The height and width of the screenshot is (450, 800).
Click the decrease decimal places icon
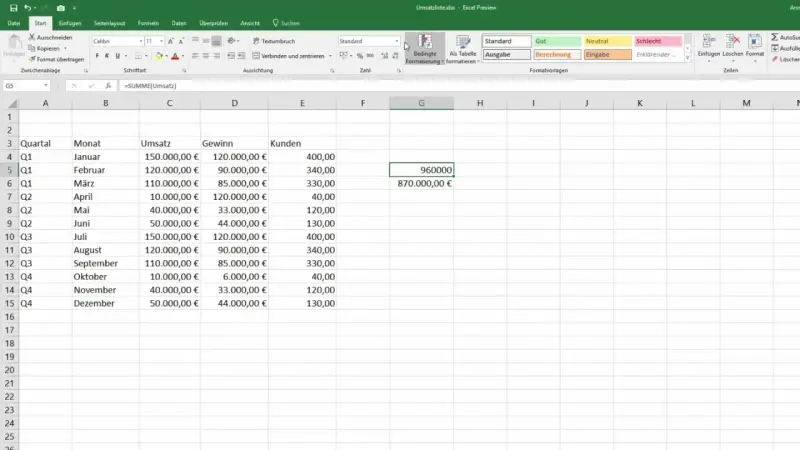395,56
